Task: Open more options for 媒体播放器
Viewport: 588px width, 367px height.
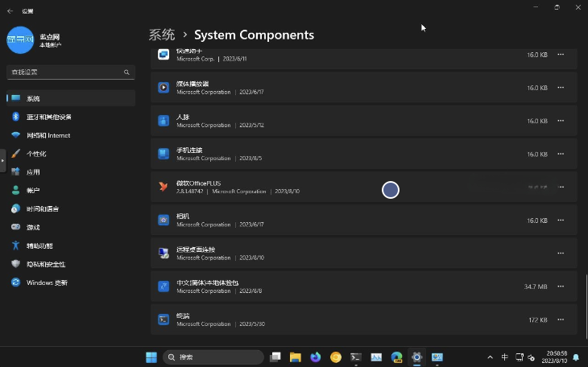Action: point(561,88)
